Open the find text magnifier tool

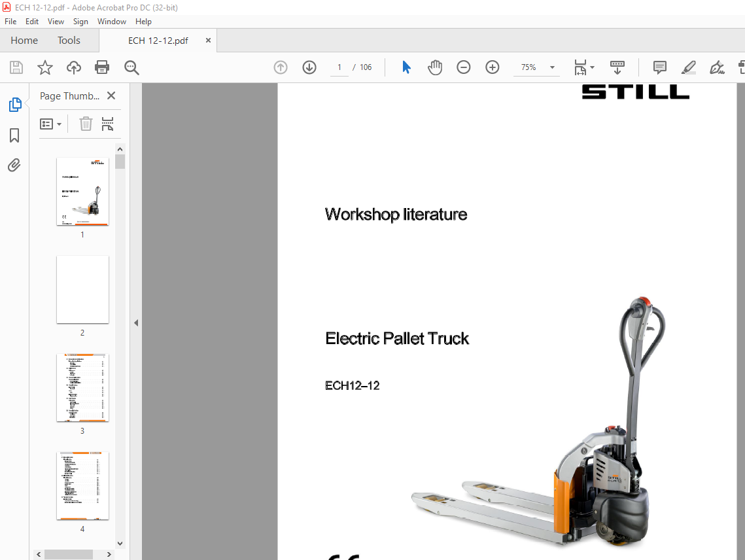(x=131, y=67)
